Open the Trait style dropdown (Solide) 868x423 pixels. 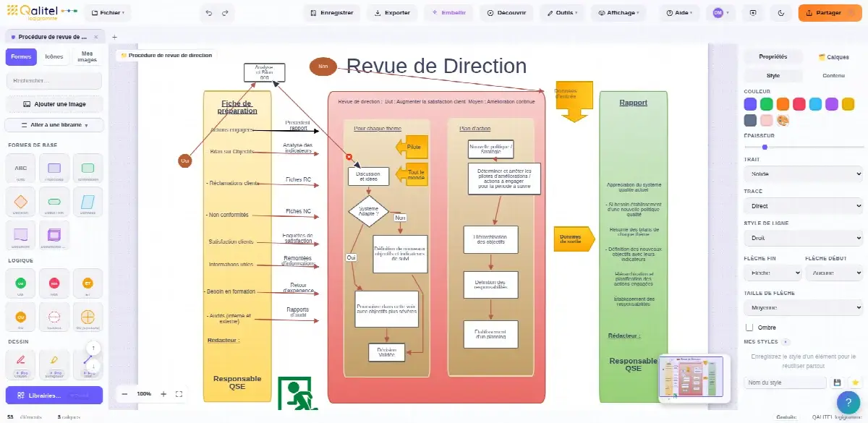pos(803,174)
